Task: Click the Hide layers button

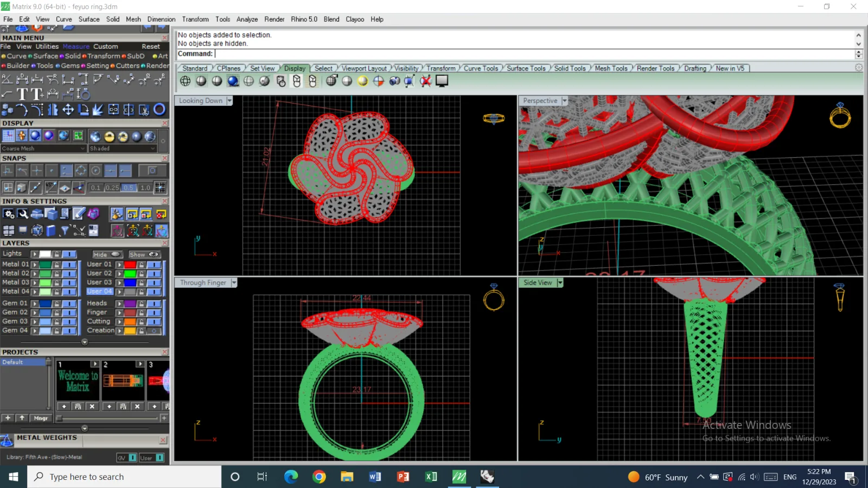Action: click(107, 254)
